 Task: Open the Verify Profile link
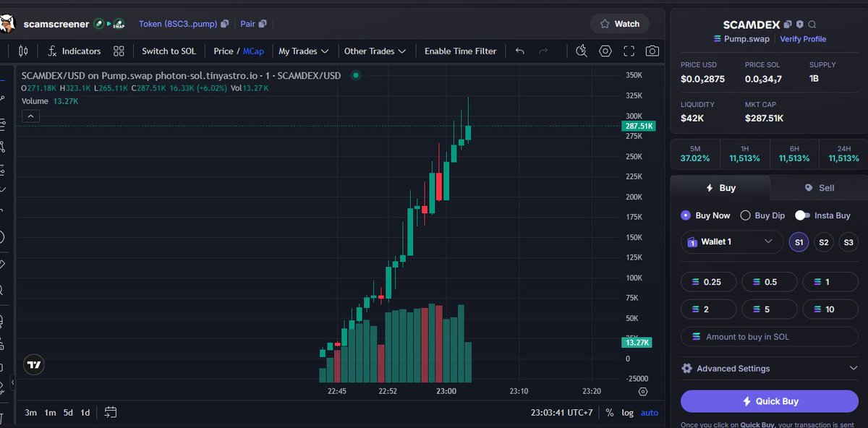coord(803,39)
